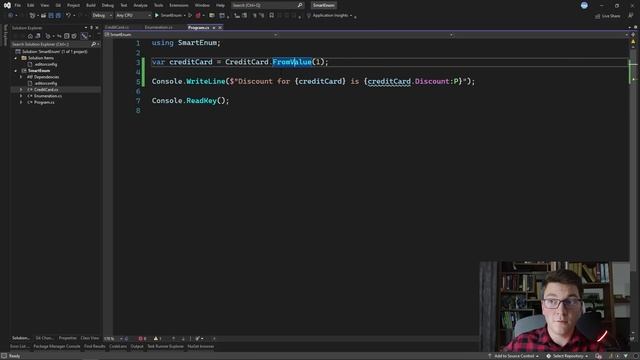Auto-hide the Solution Explorer with pin icon
The height and width of the screenshot is (360, 640).
(x=91, y=28)
